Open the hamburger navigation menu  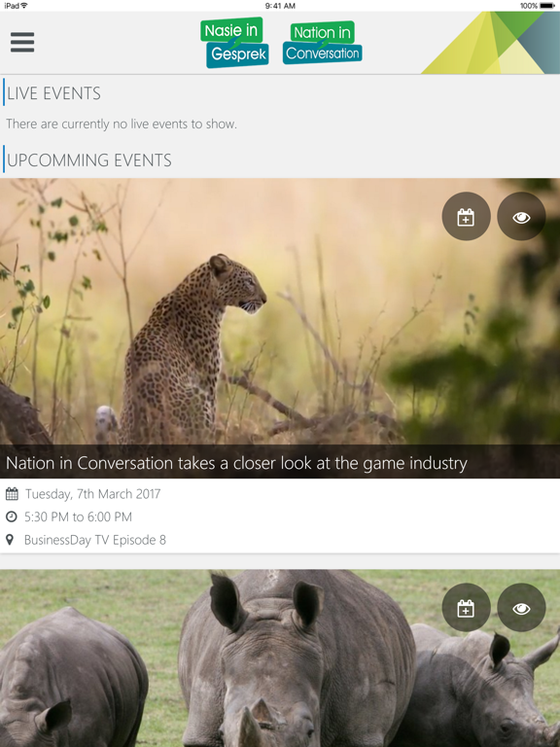[x=22, y=43]
